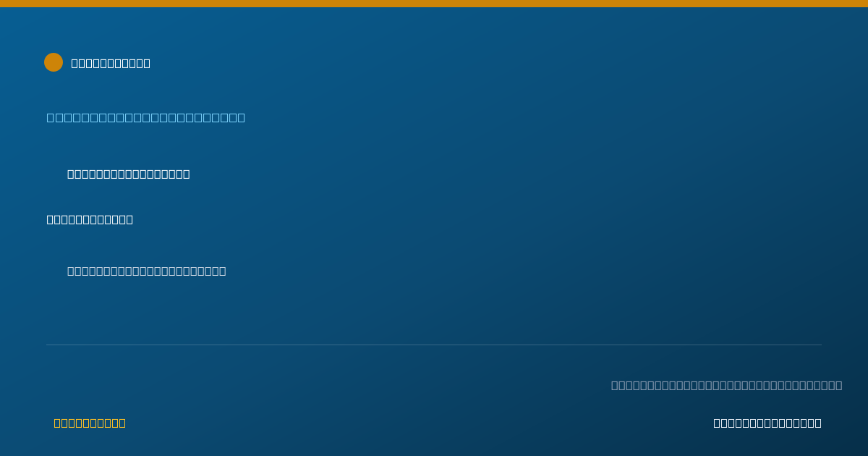The image size is (868, 456).
Task: Select the non-indented white subheading line
Action: (90, 219)
